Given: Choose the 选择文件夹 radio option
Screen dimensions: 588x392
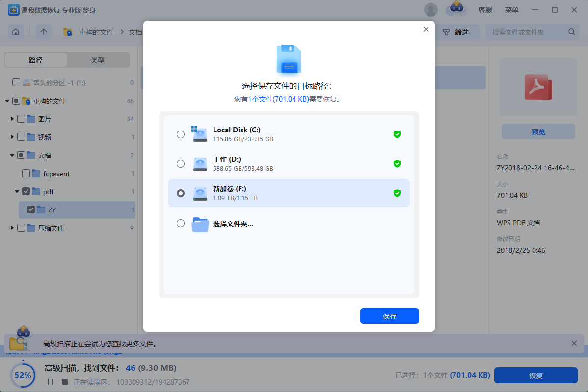Looking at the screenshot, I should 181,224.
